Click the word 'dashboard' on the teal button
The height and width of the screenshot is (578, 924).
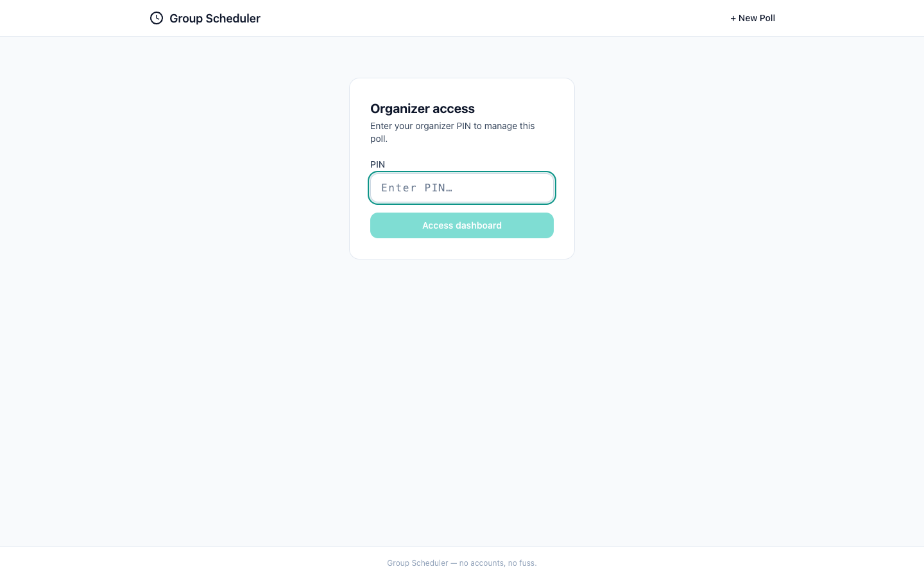(479, 225)
